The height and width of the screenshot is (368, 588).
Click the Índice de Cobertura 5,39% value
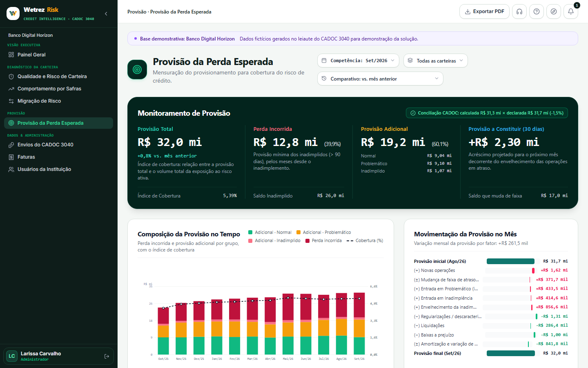coord(230,196)
